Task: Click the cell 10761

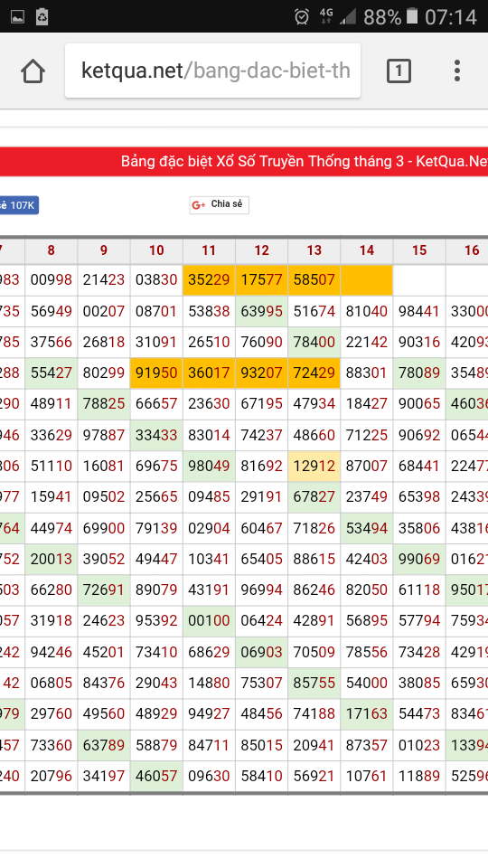Action: (x=366, y=776)
